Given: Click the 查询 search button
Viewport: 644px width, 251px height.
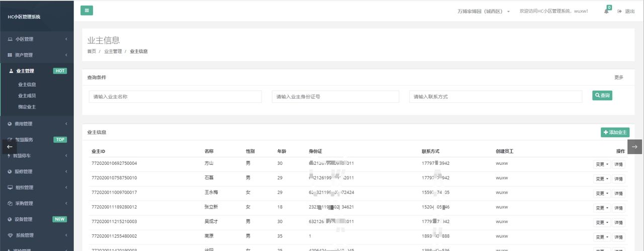Looking at the screenshot, I should 602,95.
